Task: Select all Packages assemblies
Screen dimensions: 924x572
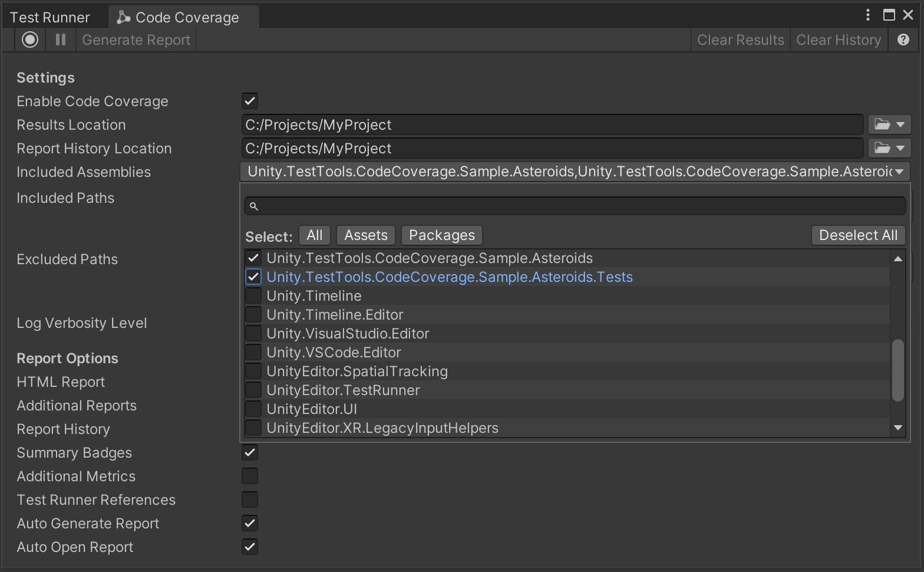Action: click(x=441, y=235)
